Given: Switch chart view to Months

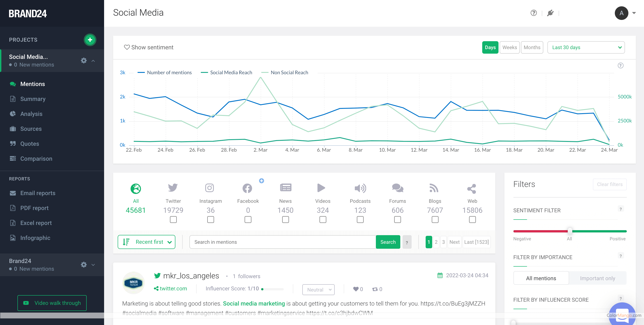Looking at the screenshot, I should (x=532, y=47).
